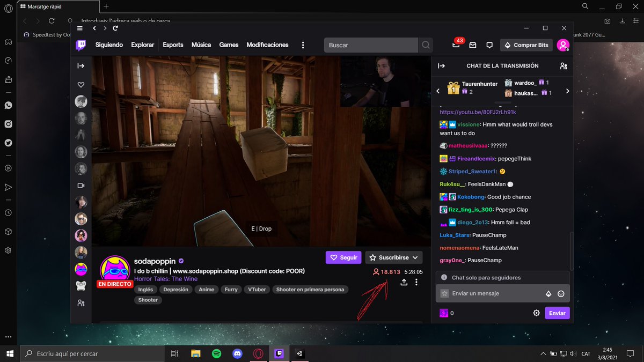Open a new Opera tab
This screenshot has height=362, width=644.
[x=106, y=6]
